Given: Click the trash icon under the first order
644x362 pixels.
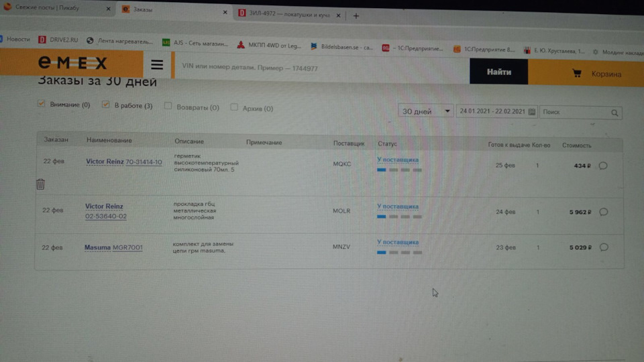Looking at the screenshot, I should [x=40, y=184].
